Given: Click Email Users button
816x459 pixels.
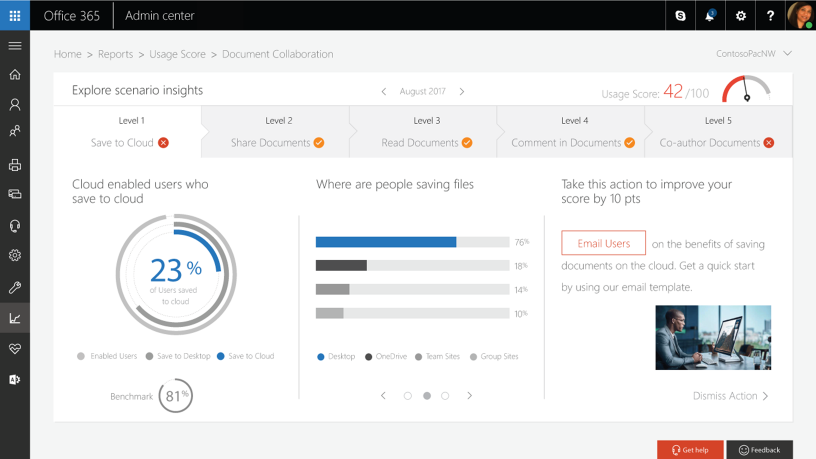Looking at the screenshot, I should tap(604, 243).
